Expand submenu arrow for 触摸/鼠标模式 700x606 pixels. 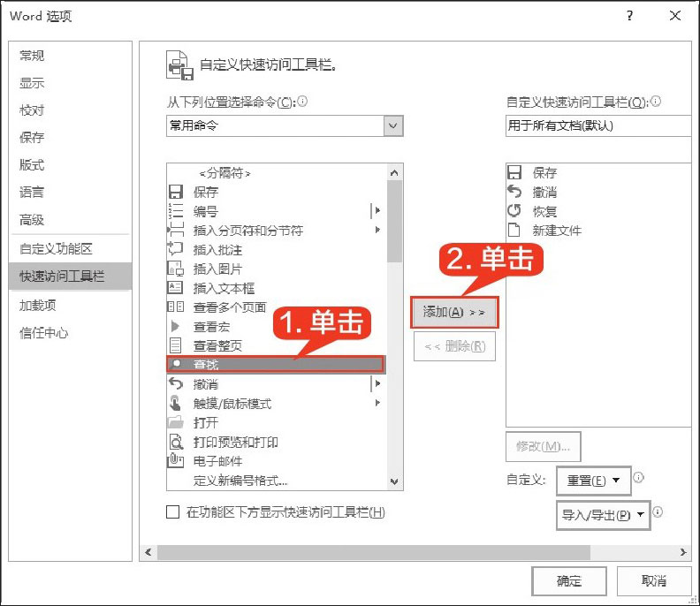tap(377, 403)
